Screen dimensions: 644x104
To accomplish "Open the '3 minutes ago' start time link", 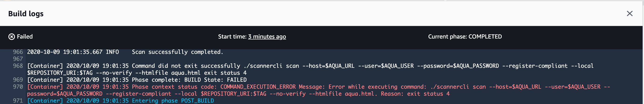I will pyautogui.click(x=267, y=37).
